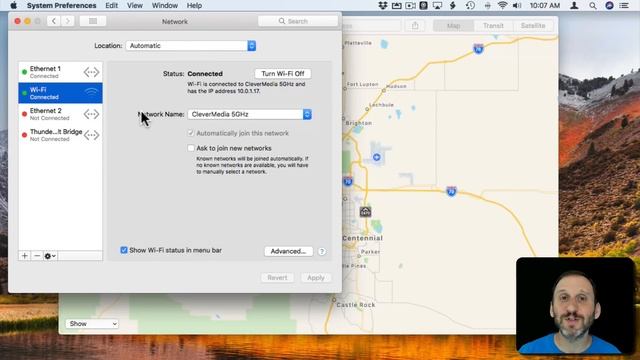Image resolution: width=640 pixels, height=360 pixels.
Task: Open Spotlight search magnifier icon
Action: (593, 5)
